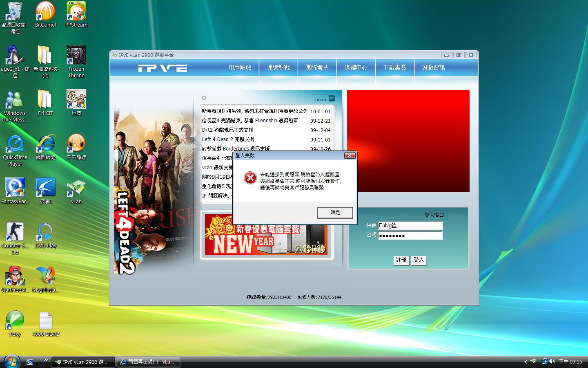Select the 千千靜聽 music player icon
This screenshot has height=368, width=588.
tap(76, 147)
